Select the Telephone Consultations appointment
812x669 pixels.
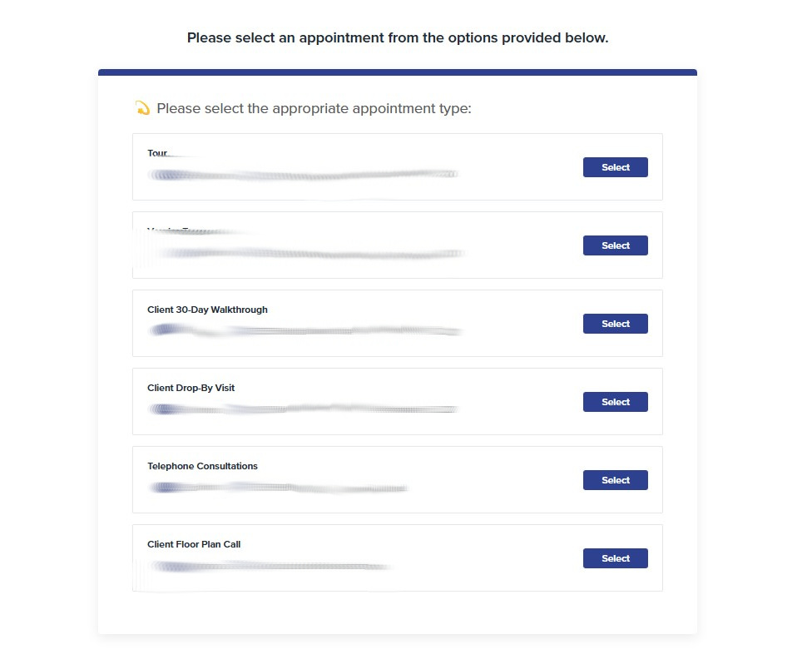tap(615, 480)
